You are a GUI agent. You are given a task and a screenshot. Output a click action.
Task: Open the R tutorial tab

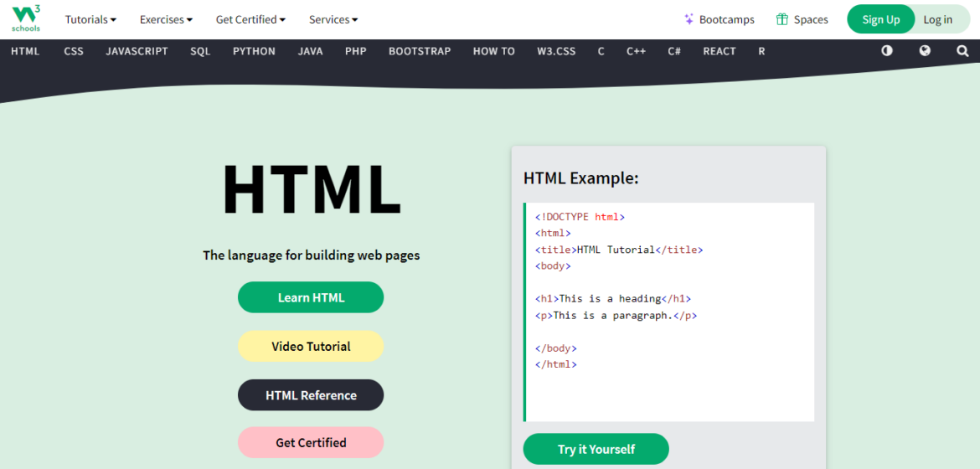click(761, 51)
